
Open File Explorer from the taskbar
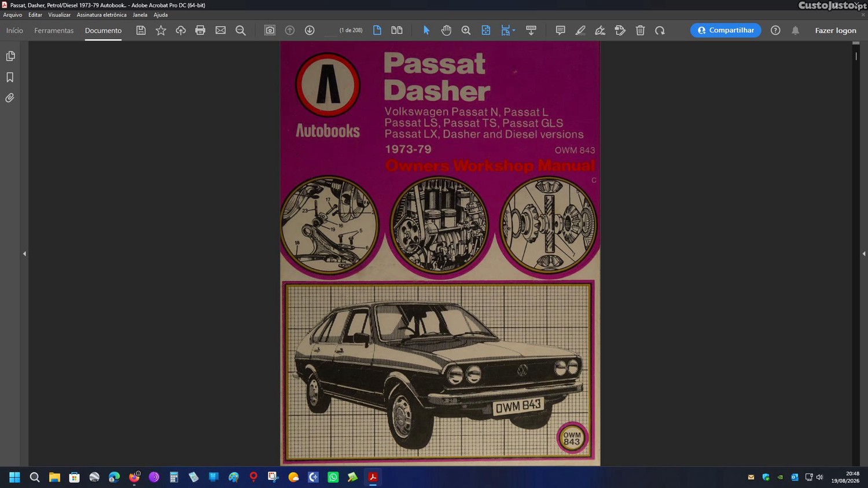[54, 477]
